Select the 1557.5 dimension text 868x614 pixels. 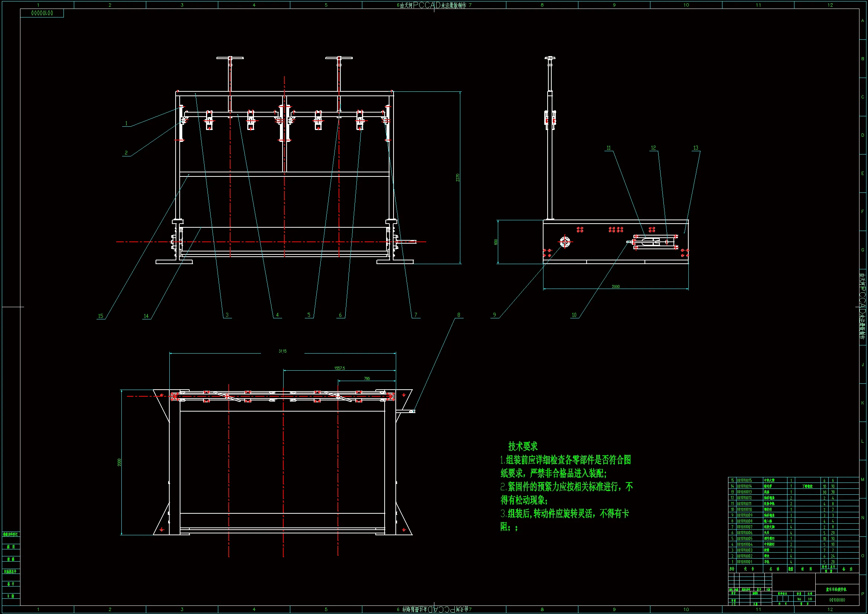pos(339,368)
